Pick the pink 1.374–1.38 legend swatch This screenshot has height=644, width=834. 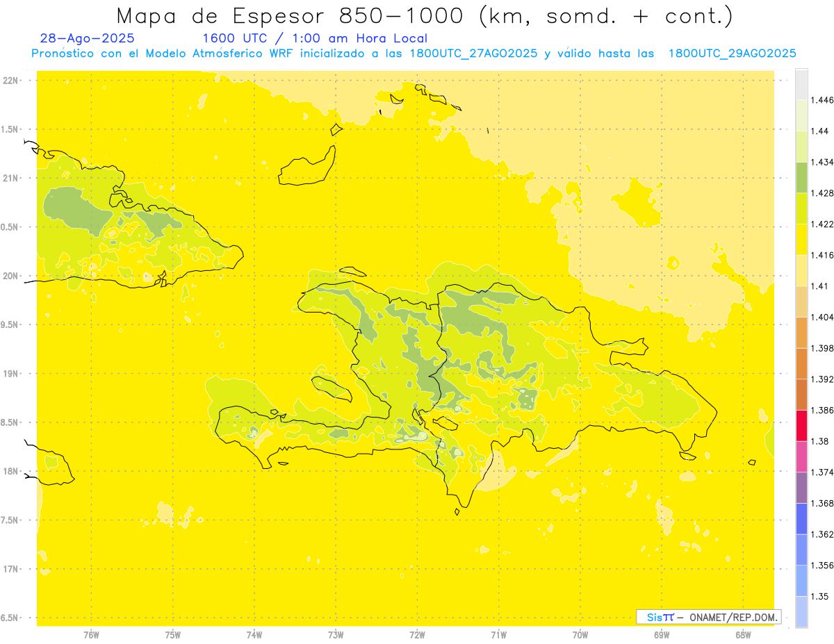(801, 456)
